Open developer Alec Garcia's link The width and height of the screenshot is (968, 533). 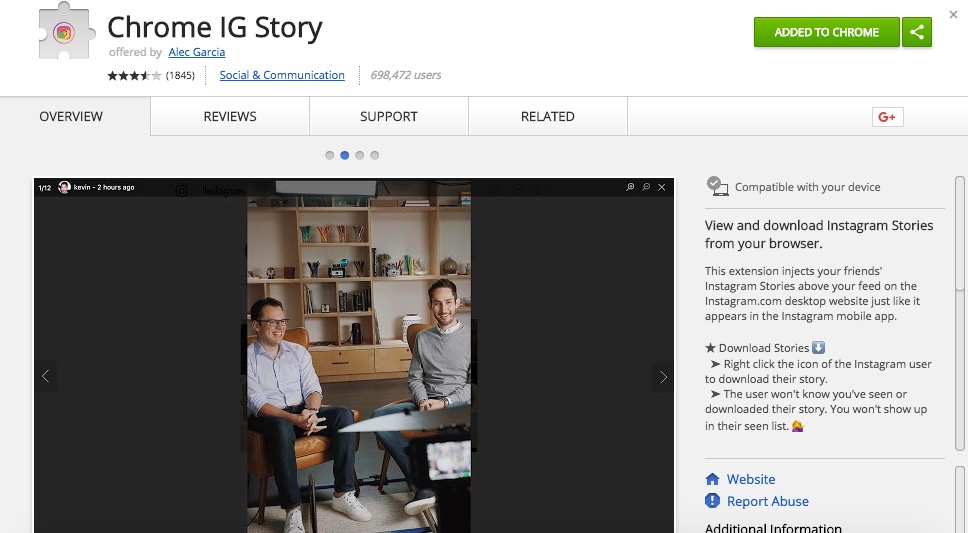[x=196, y=52]
